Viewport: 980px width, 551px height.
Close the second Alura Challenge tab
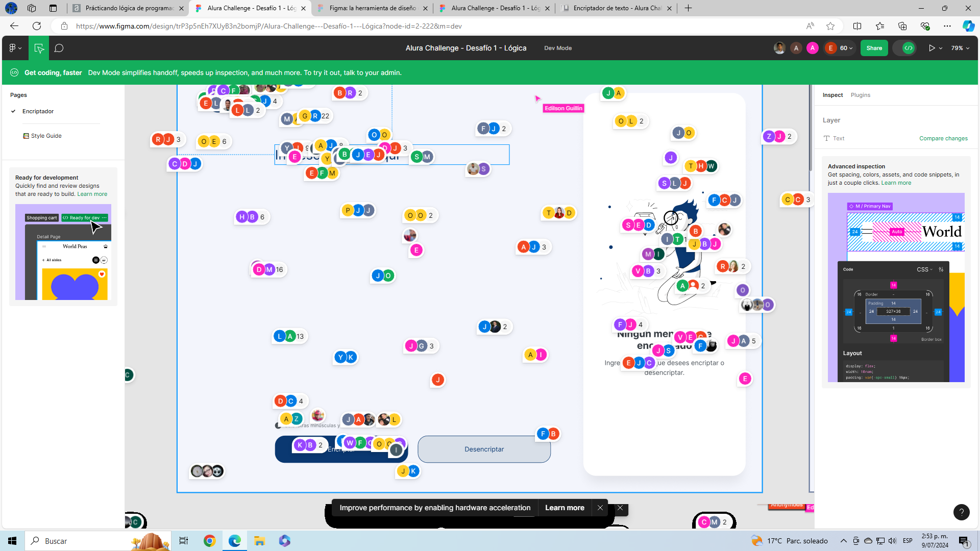point(547,8)
